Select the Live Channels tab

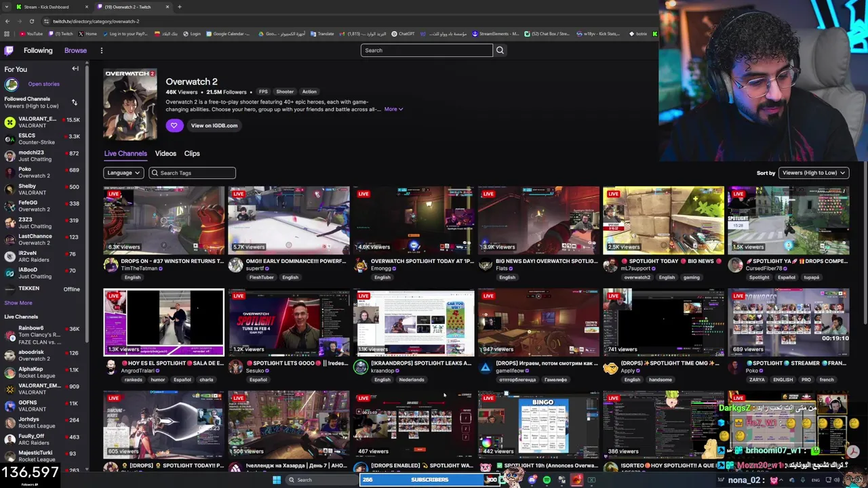point(125,154)
